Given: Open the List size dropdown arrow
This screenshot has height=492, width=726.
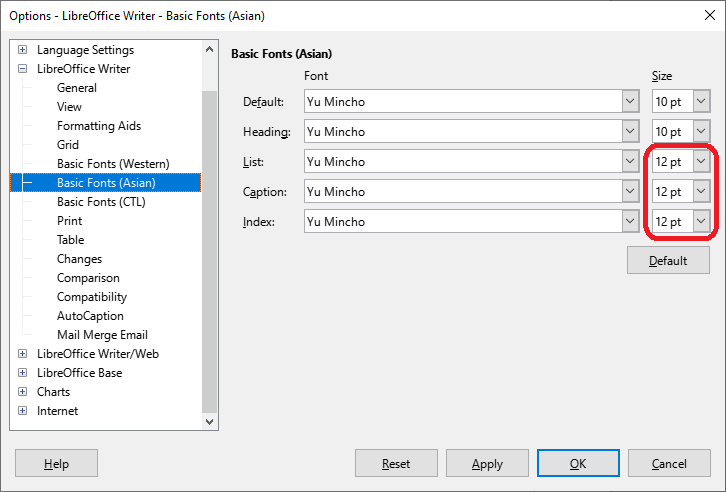Looking at the screenshot, I should pos(701,162).
